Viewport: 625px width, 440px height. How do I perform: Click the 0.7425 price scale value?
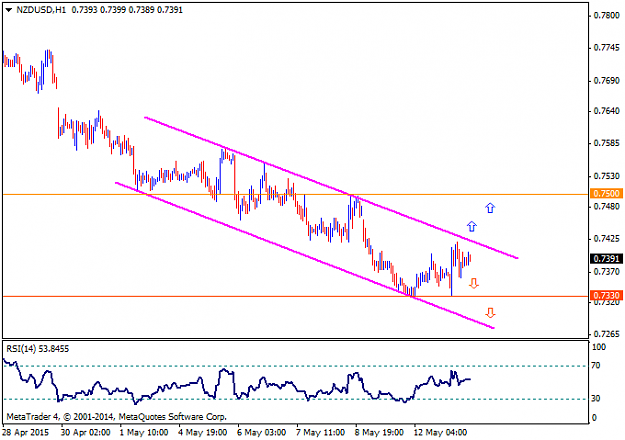pyautogui.click(x=607, y=239)
